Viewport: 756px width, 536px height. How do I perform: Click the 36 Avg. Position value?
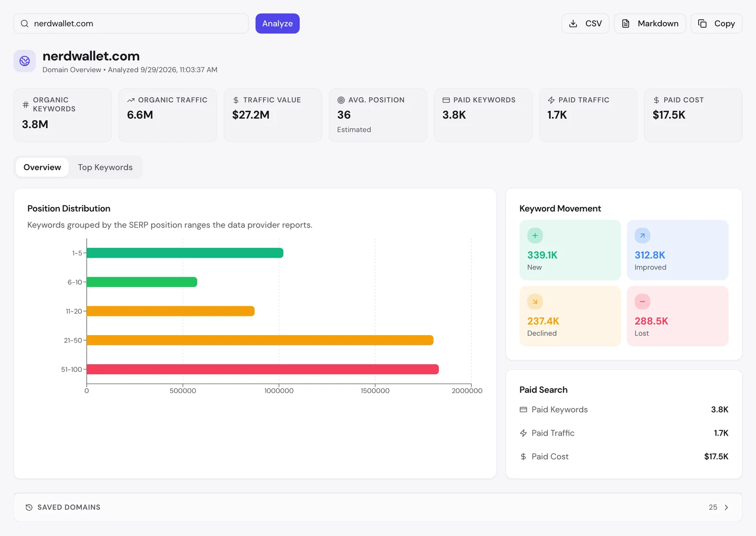(344, 115)
